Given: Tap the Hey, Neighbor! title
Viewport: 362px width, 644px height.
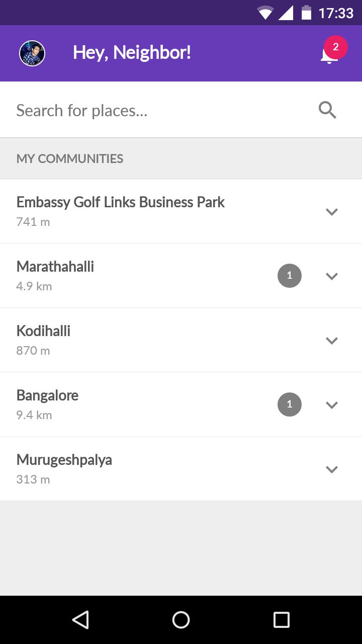Looking at the screenshot, I should 132,53.
